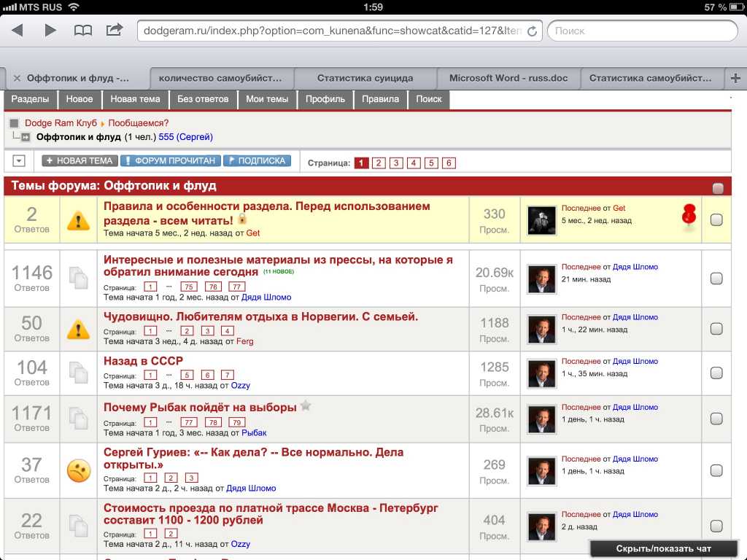Screen dimensions: 747x560
Task: Go to forum page 6 in the pagination
Action: pyautogui.click(x=449, y=163)
